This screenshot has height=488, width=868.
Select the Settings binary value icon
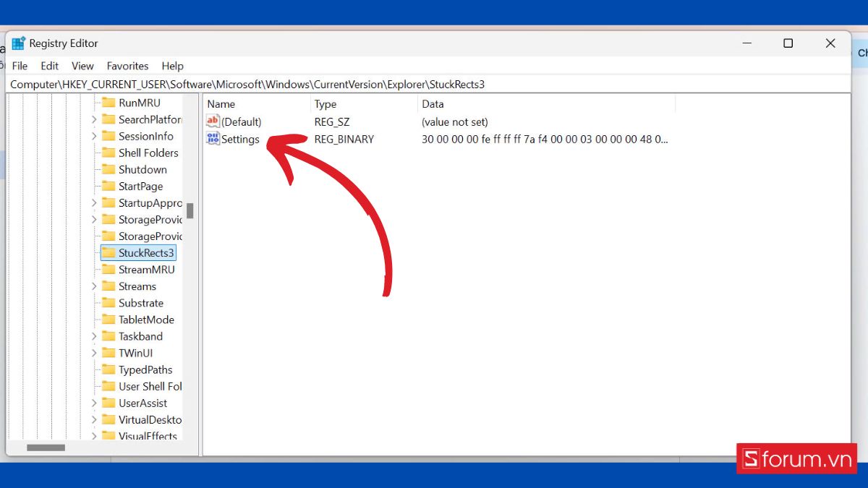pyautogui.click(x=213, y=139)
